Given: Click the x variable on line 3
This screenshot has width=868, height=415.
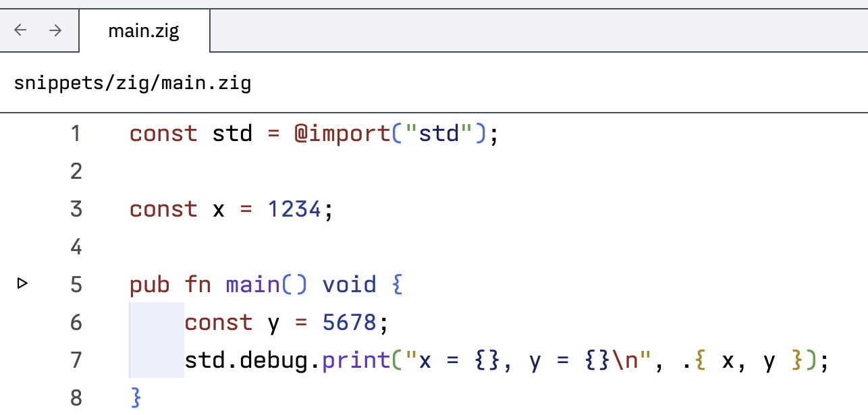Looking at the screenshot, I should pos(219,211).
